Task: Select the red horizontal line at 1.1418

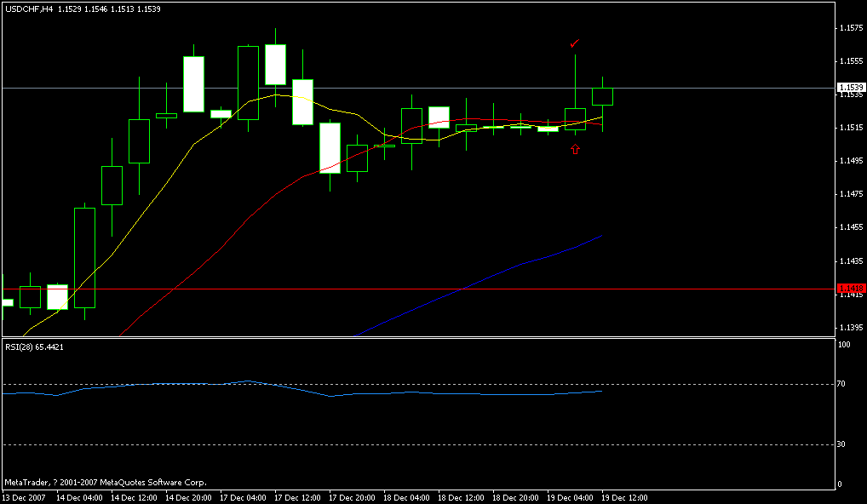Action: [x=418, y=289]
